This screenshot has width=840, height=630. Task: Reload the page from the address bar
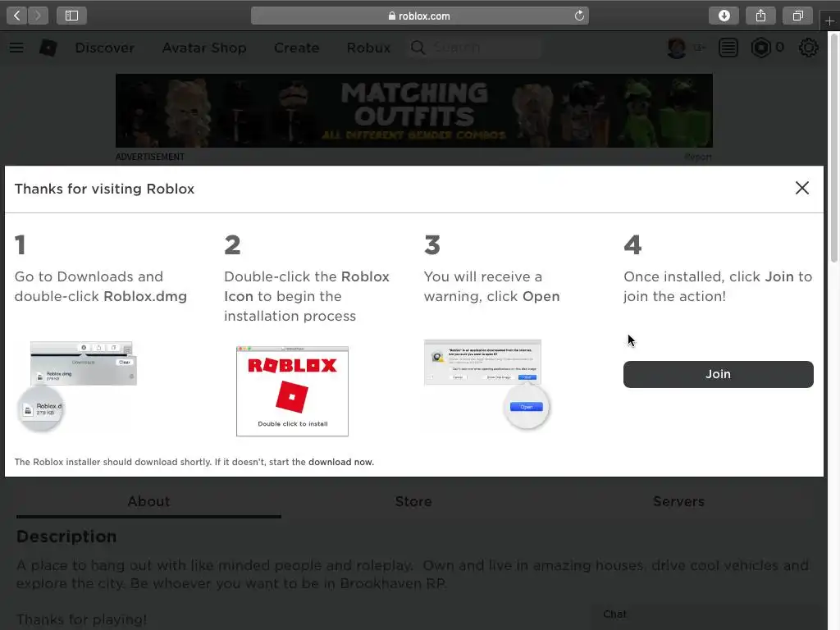579,16
